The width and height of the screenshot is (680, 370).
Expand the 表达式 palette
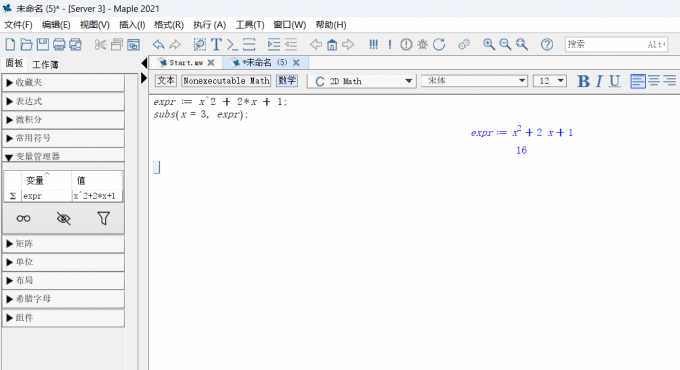coord(63,102)
